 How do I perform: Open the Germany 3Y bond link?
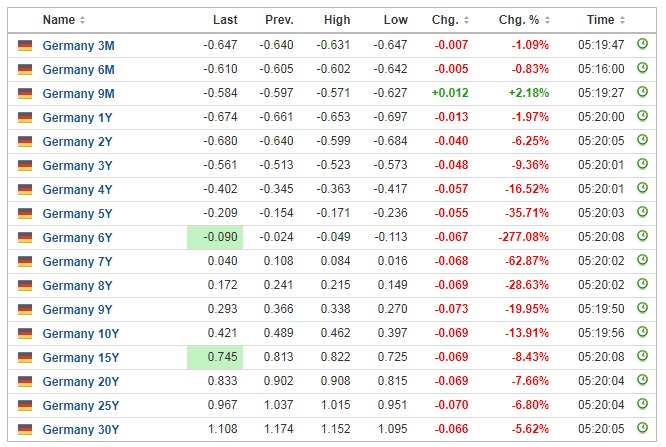point(77,165)
